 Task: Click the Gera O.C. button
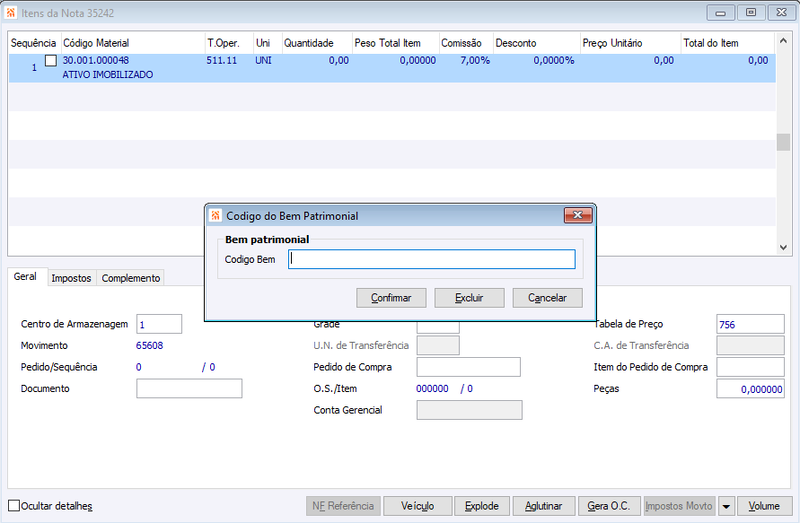pyautogui.click(x=609, y=506)
